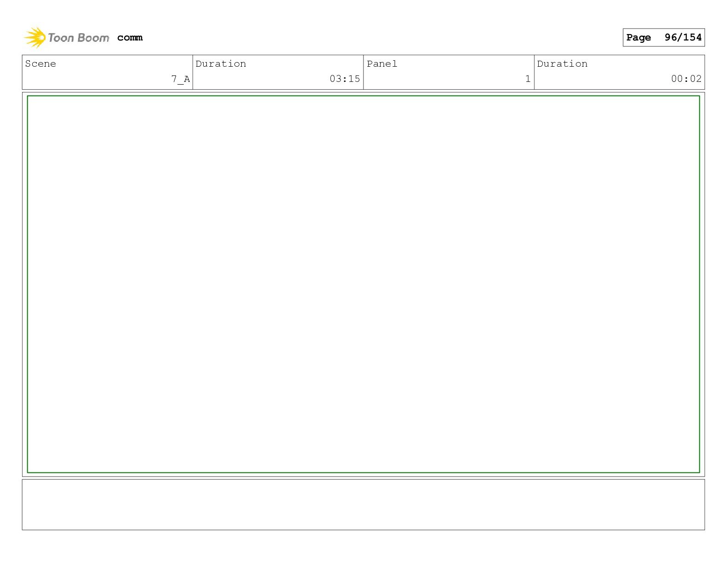Click the 'Scene' header label

point(40,63)
